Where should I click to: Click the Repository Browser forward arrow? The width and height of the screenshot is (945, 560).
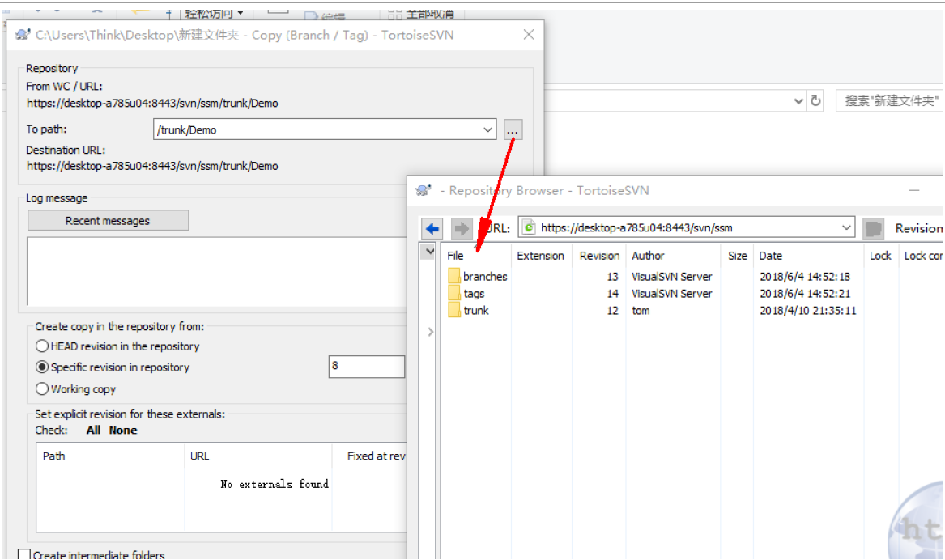(461, 228)
